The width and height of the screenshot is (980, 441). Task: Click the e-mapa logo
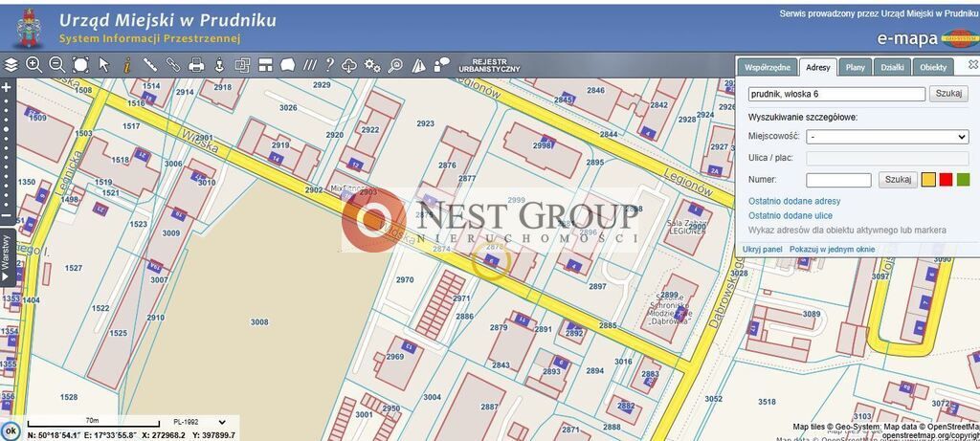click(926, 37)
